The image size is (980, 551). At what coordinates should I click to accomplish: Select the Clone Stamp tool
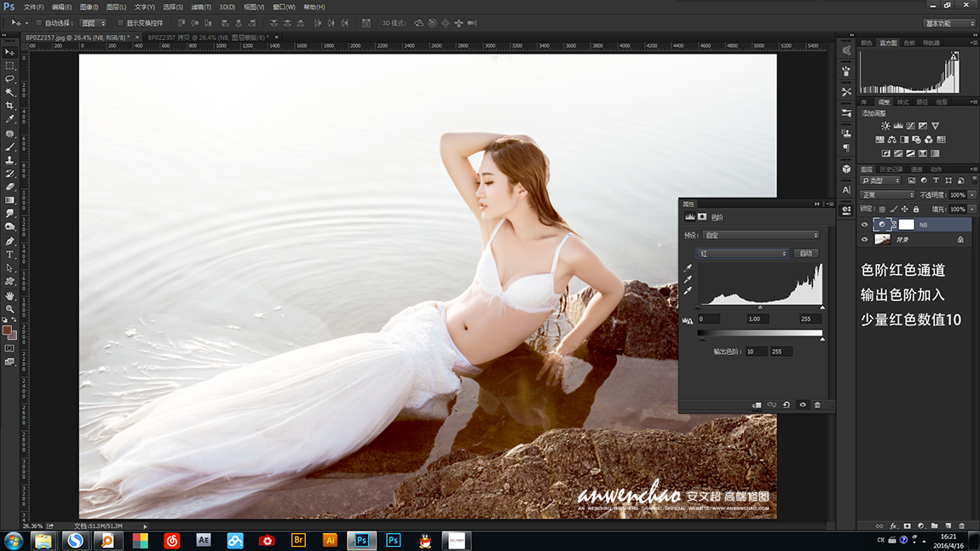pos(9,160)
